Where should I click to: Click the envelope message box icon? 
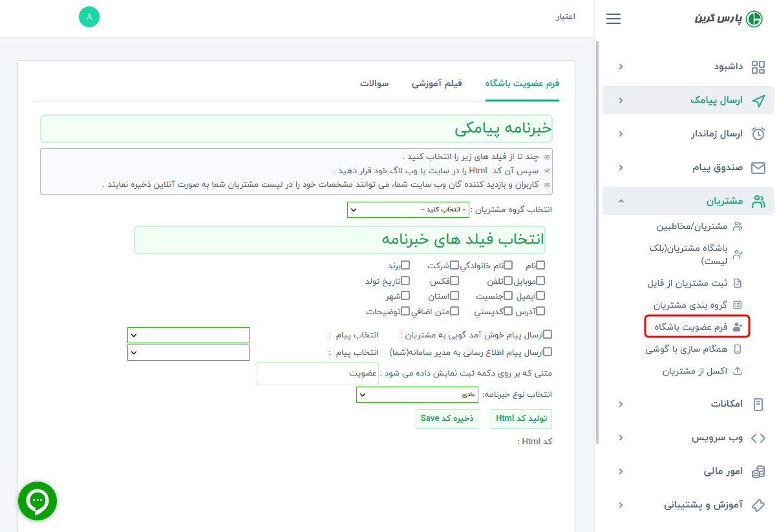coord(758,168)
